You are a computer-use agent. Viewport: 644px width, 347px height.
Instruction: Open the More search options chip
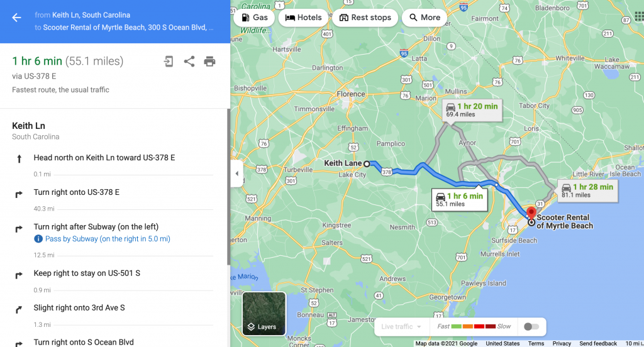pos(425,18)
